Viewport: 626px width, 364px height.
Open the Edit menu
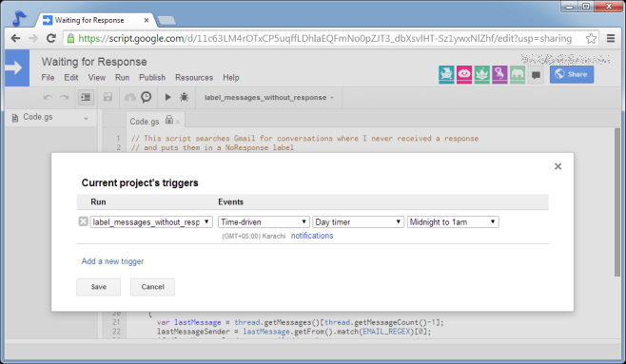[x=71, y=77]
